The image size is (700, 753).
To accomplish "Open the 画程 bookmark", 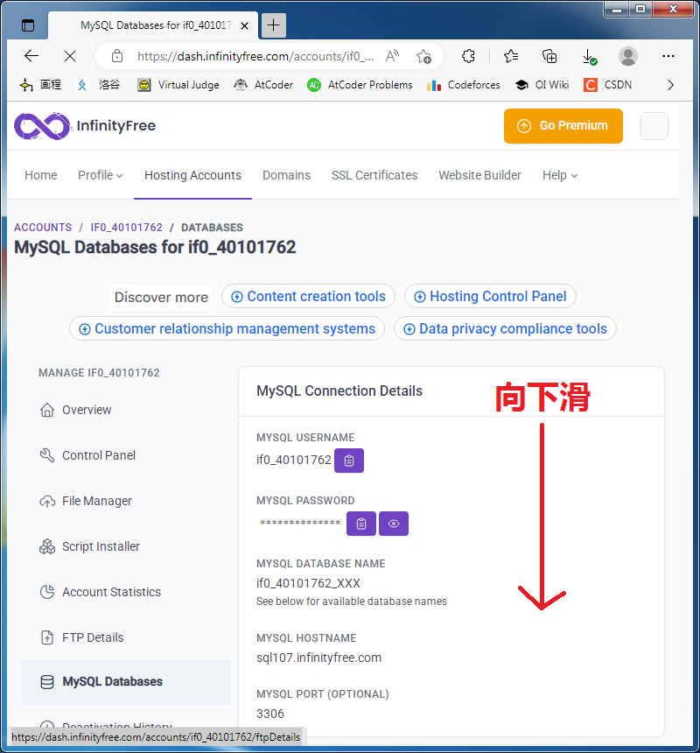I will pos(40,85).
